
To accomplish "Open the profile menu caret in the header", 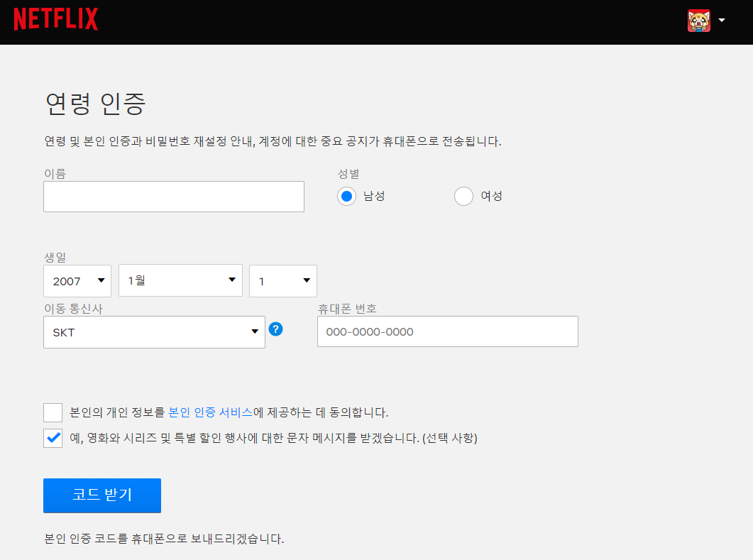I will (x=721, y=21).
